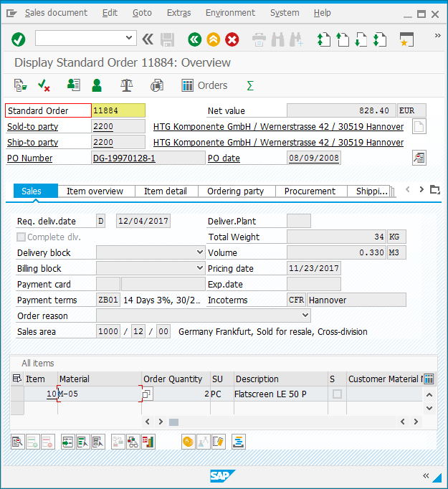Open the Procurement tab

pyautogui.click(x=310, y=191)
